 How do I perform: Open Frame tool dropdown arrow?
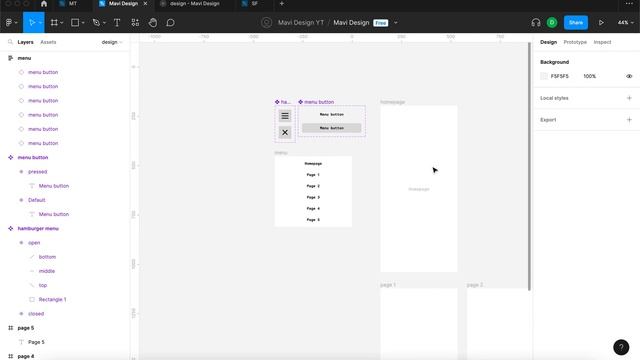(x=62, y=23)
